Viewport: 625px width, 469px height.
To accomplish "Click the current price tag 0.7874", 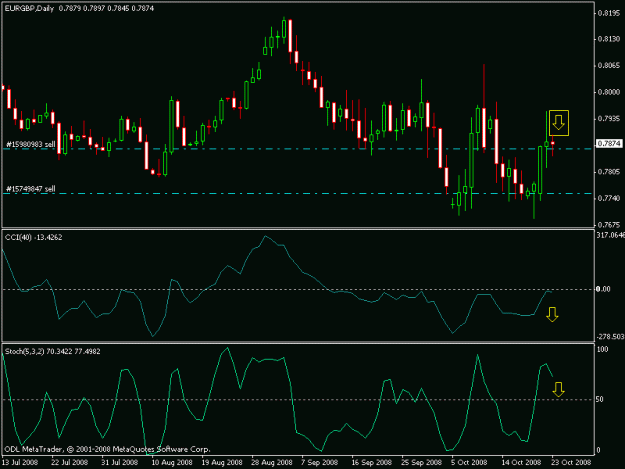I will (x=609, y=143).
